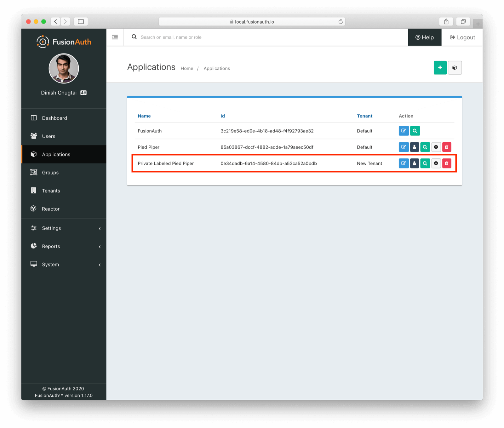Open the Groups section
The height and width of the screenshot is (428, 504).
(x=64, y=173)
